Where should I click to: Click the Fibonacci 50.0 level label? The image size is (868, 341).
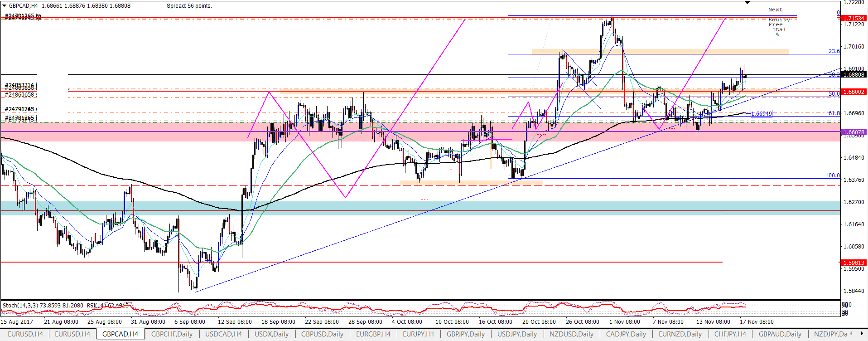pyautogui.click(x=834, y=93)
